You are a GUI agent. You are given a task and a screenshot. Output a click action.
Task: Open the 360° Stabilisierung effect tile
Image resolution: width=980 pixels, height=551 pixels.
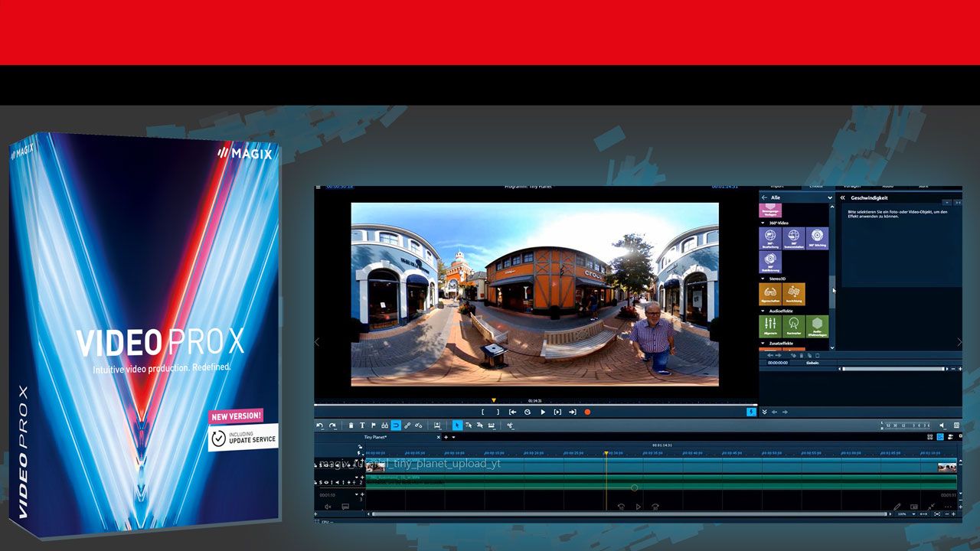pyautogui.click(x=770, y=262)
